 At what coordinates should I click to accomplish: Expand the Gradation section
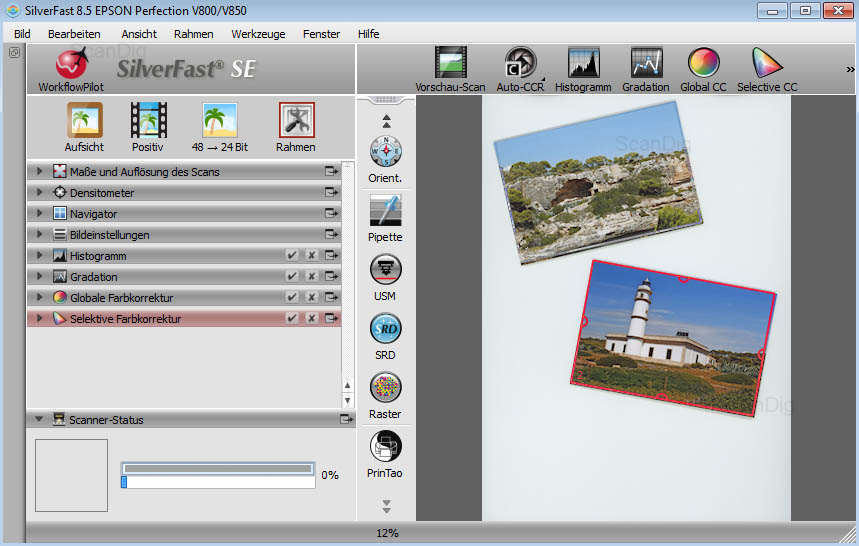[x=39, y=276]
